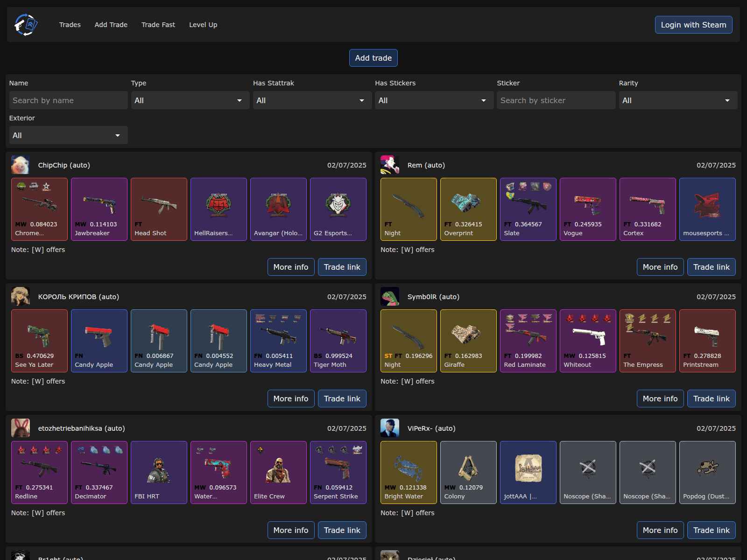Select the G2 Esports sticker item
Image resolution: width=747 pixels, height=560 pixels.
(x=338, y=209)
